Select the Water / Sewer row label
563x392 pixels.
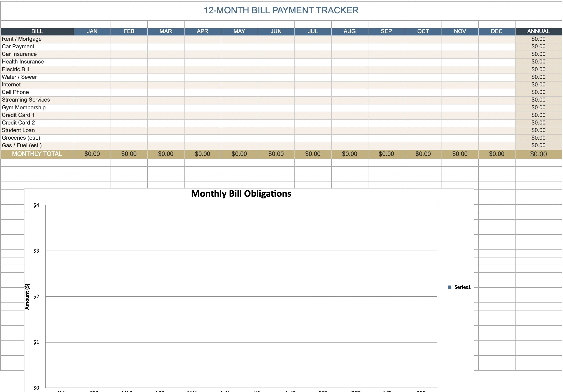click(19, 77)
